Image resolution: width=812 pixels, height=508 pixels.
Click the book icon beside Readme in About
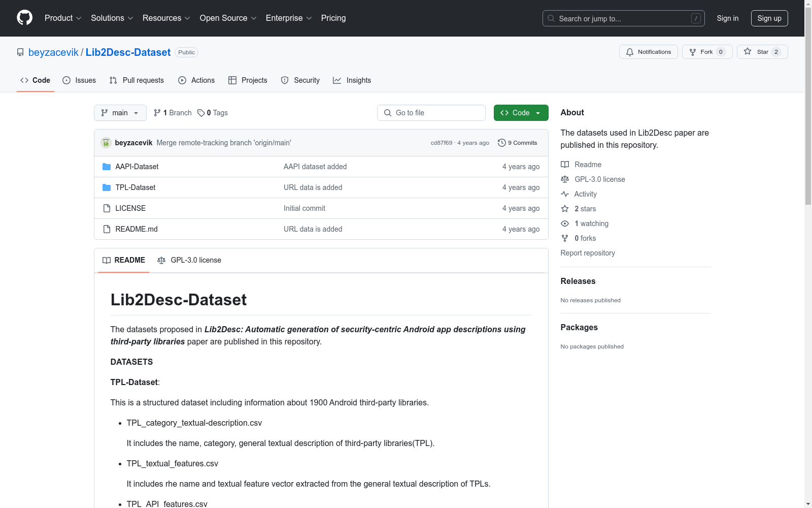coord(565,165)
